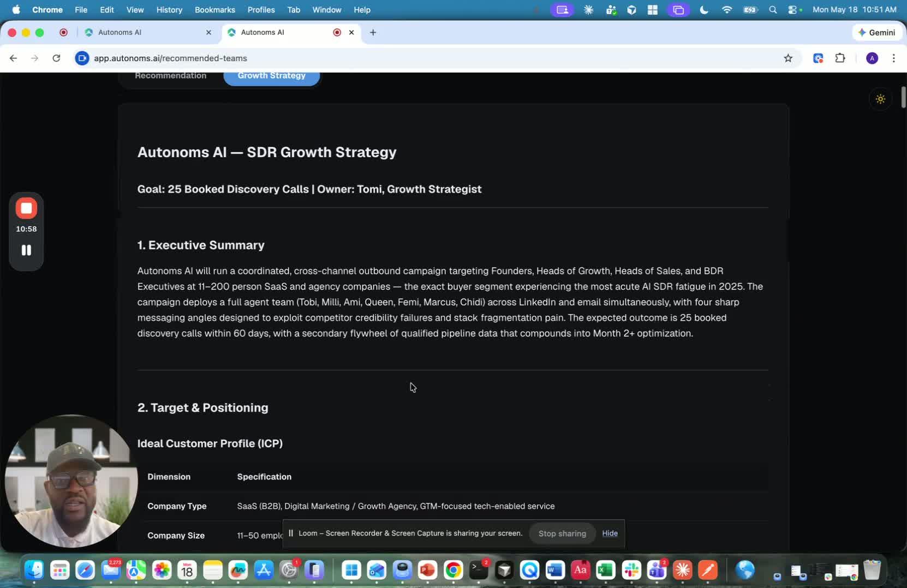Open PowerPoint from the dock

(428, 571)
